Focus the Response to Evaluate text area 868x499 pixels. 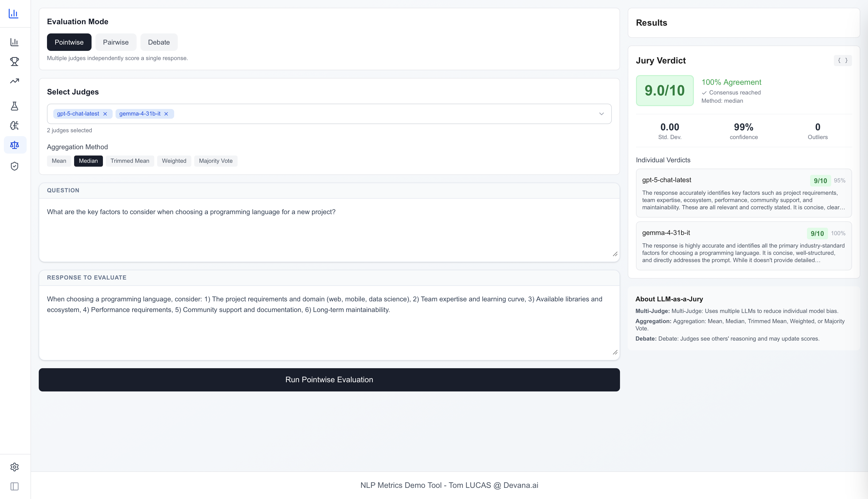pos(329,322)
